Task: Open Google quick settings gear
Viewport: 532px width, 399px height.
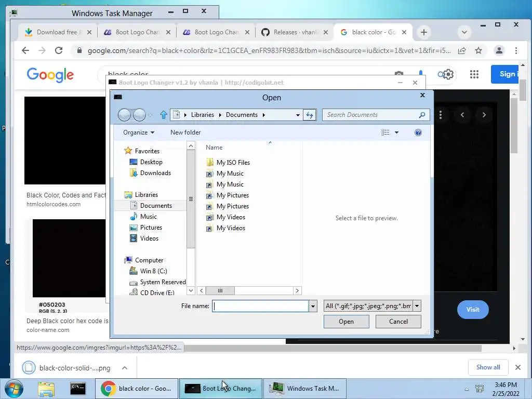Action: 448,74
